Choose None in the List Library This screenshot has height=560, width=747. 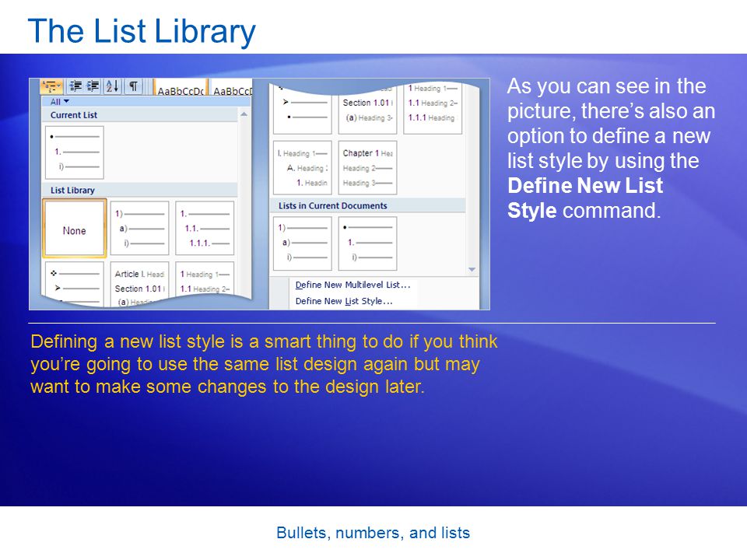[x=75, y=229]
